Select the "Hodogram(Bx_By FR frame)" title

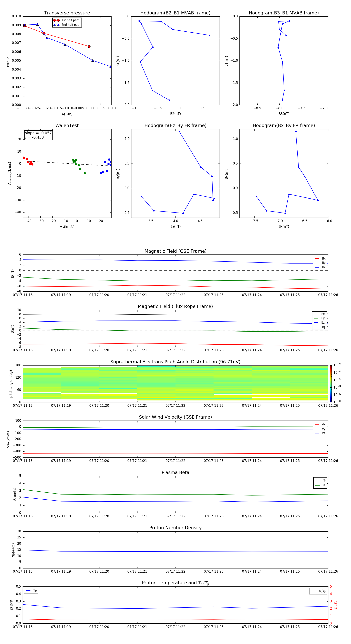pos(284,125)
